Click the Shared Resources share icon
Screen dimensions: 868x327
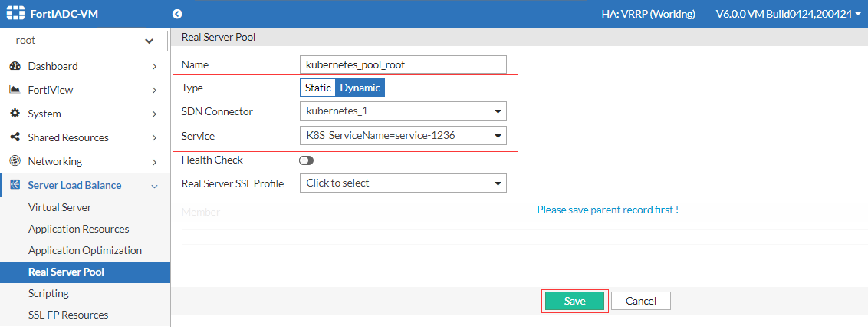tap(14, 137)
